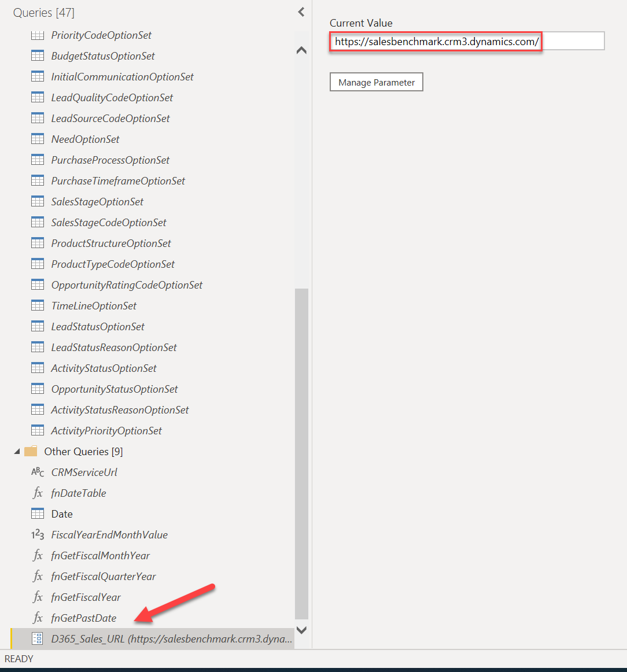The width and height of the screenshot is (627, 672).
Task: Click the OpportunityStatusOptionSet table icon
Action: coord(37,389)
